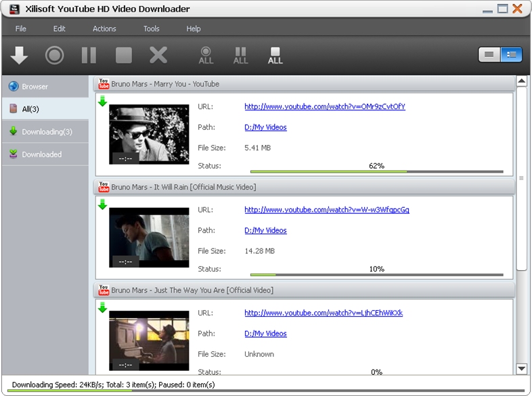Click the It Will Rain video thumbnail

pos(149,238)
